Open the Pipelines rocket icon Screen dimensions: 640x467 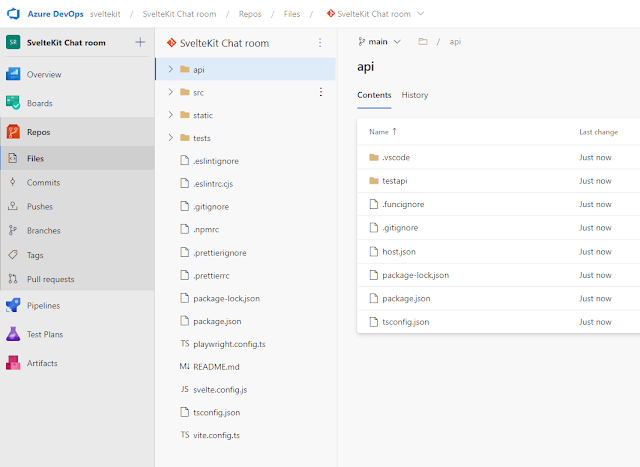tap(13, 305)
